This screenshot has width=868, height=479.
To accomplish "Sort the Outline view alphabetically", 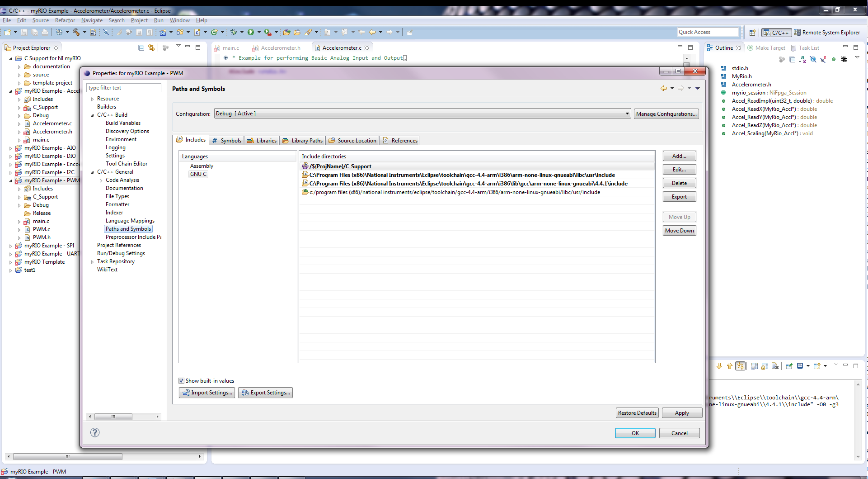I will point(802,59).
